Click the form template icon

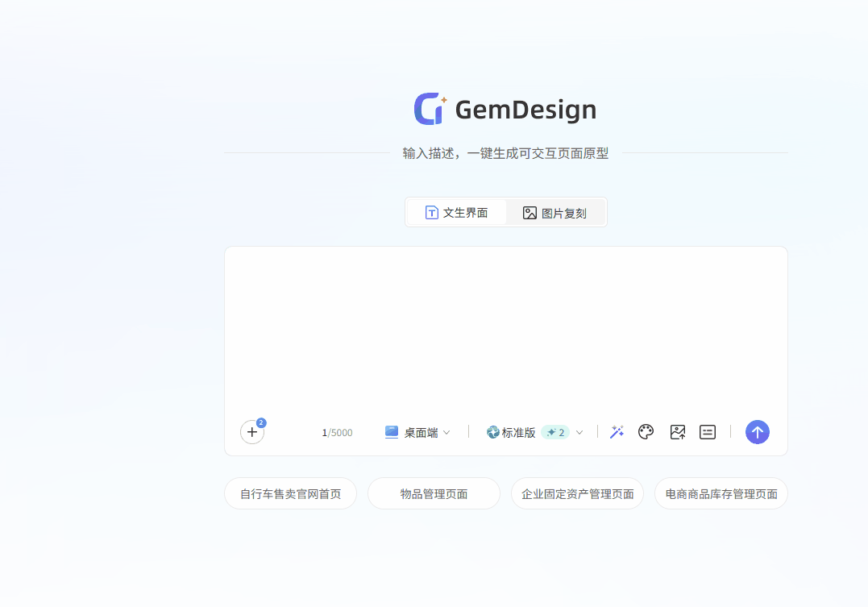tap(707, 432)
